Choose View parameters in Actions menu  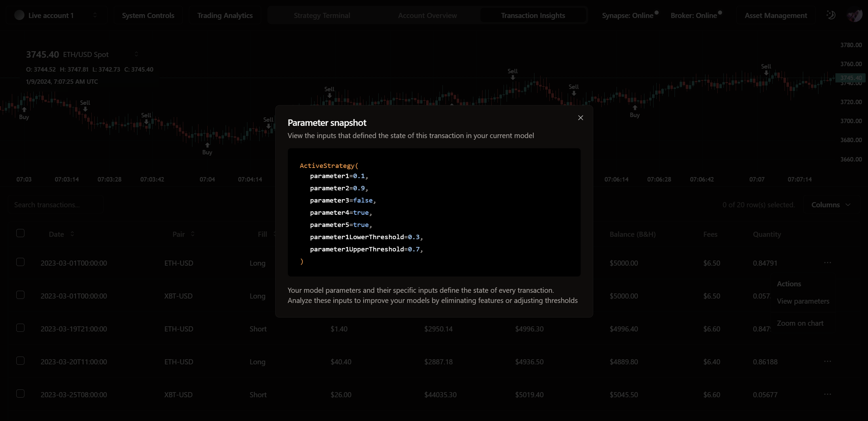(803, 301)
